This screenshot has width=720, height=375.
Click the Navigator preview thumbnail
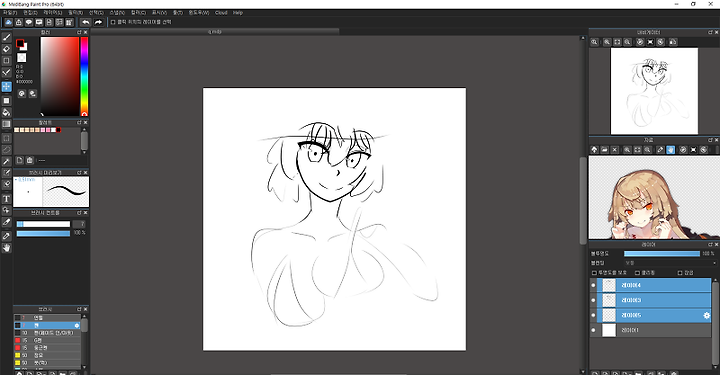click(x=654, y=91)
